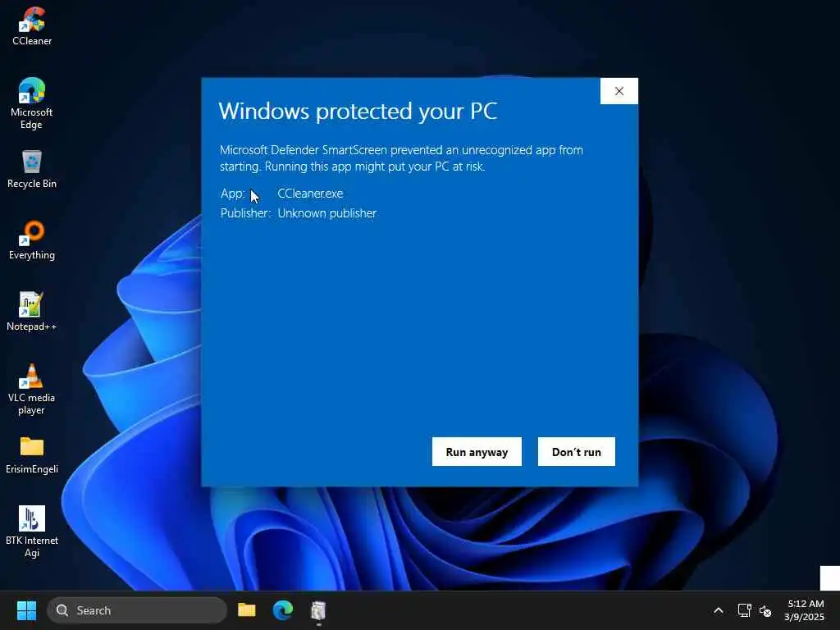Select the Everything desktop shortcut
The image size is (840, 630).
[32, 240]
